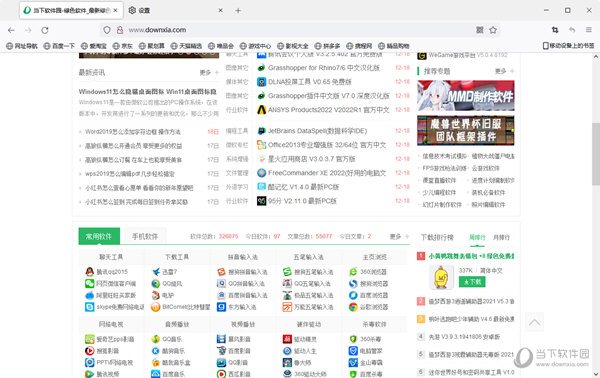The image size is (600, 378).
Task: Click the ANSYS Products2022 icon
Action: click(261, 110)
